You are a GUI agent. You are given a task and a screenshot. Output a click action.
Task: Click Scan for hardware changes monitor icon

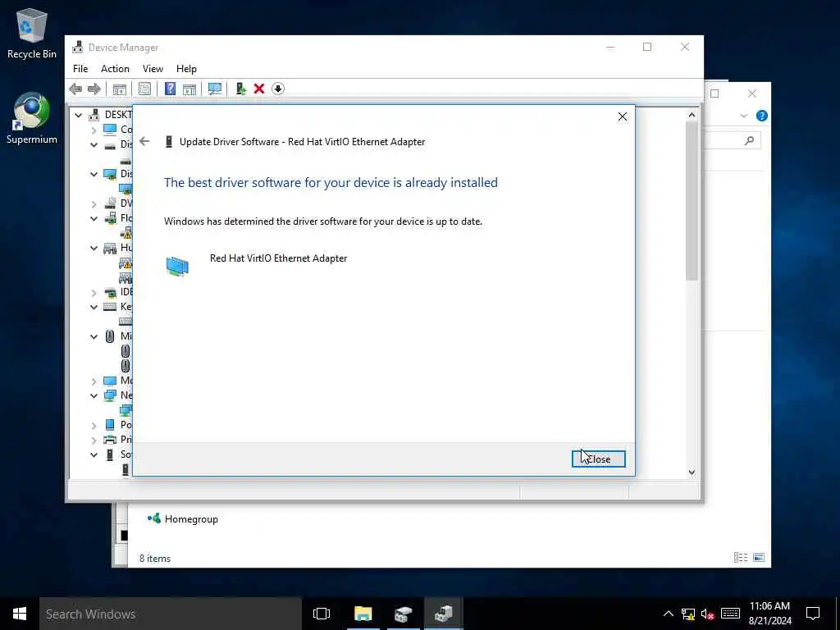(215, 89)
